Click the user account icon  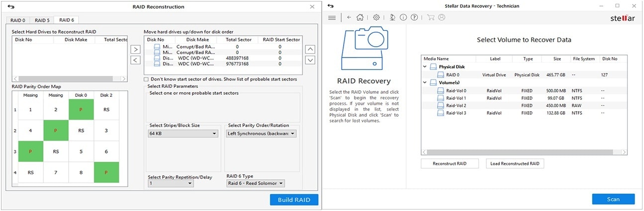[x=442, y=17]
